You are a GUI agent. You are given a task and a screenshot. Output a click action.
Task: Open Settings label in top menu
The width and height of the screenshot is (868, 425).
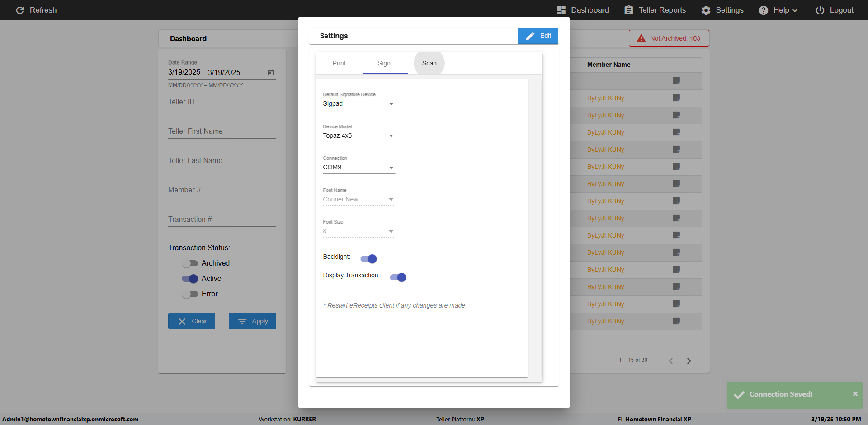pyautogui.click(x=730, y=10)
